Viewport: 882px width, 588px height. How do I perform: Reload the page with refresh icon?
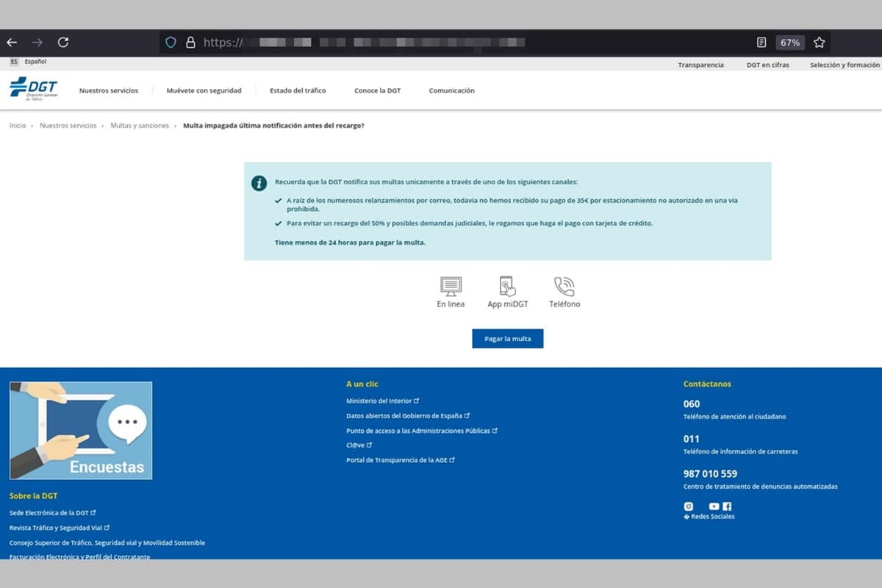pyautogui.click(x=63, y=43)
